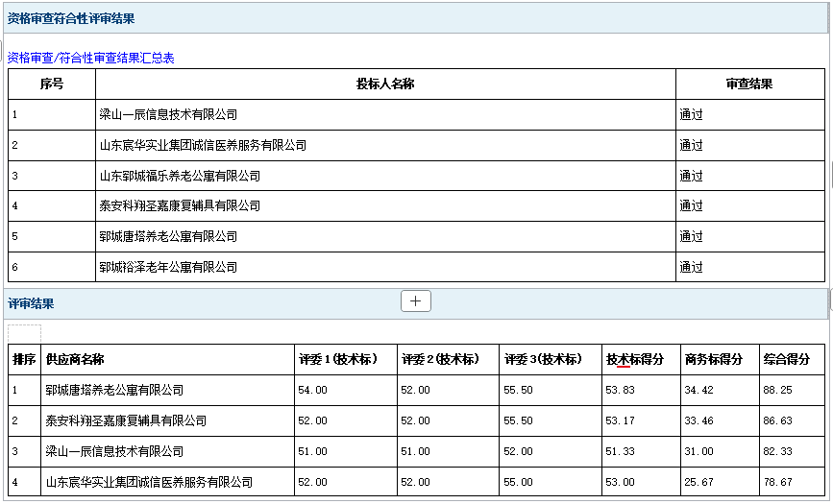The height and width of the screenshot is (504, 833).
Task: Click the dashed empty box above 排序
Action: tap(24, 332)
